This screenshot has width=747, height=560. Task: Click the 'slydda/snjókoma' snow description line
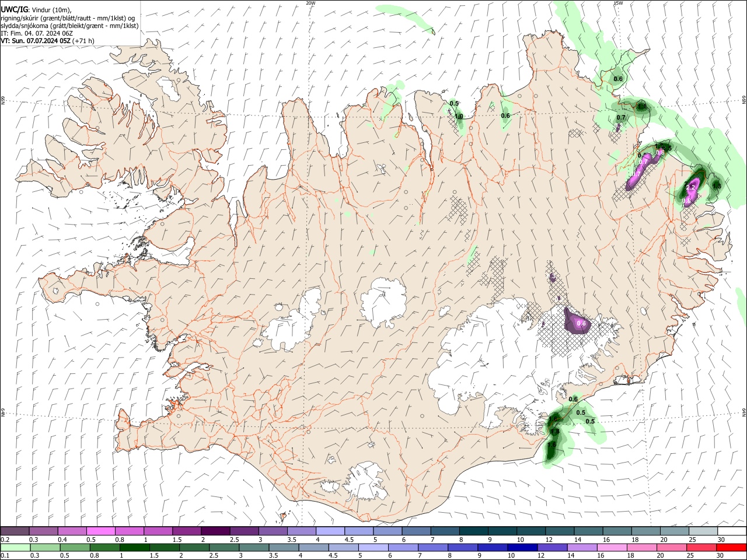69,26
